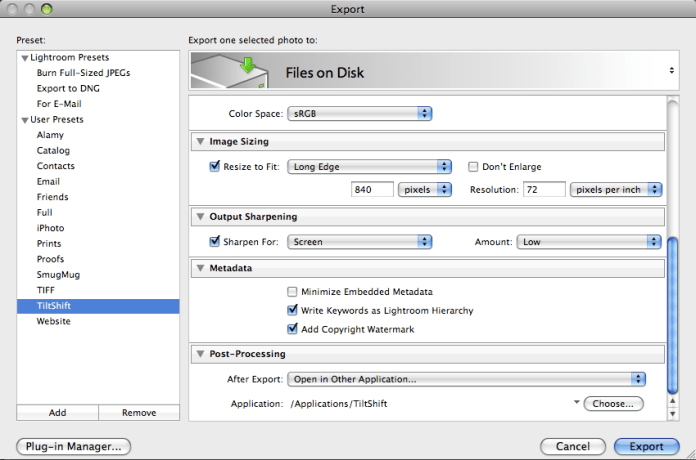Collapse the Output Sharpening section triangle
This screenshot has width=696, height=460.
(x=200, y=217)
